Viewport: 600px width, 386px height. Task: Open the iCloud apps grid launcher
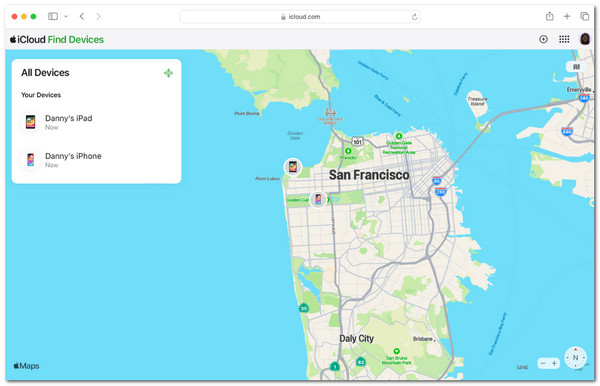coord(564,39)
